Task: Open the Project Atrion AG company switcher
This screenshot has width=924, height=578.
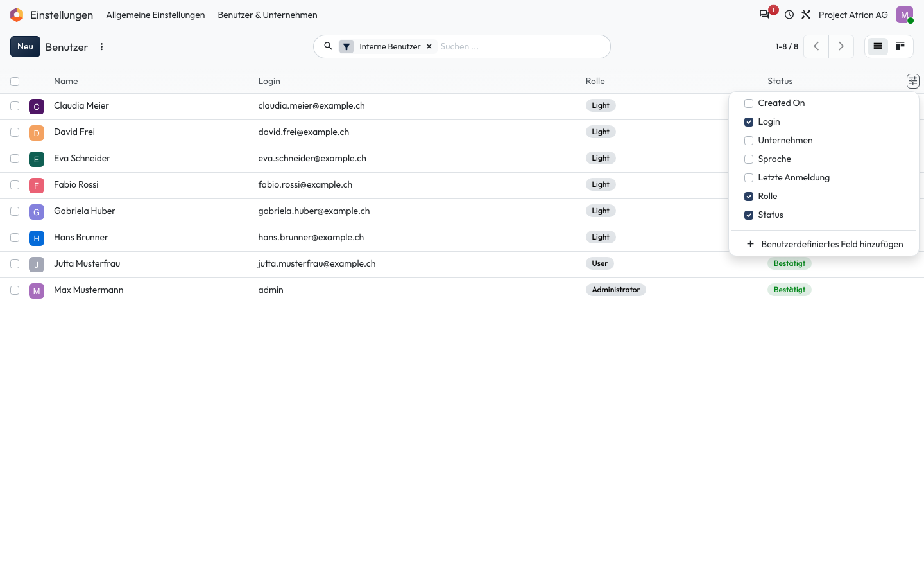Action: click(853, 15)
